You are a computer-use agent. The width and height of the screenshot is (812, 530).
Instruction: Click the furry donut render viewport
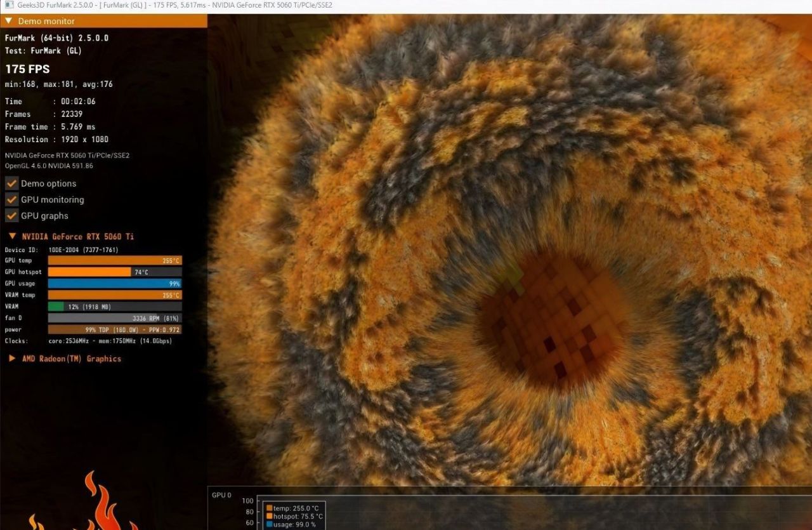point(509,250)
